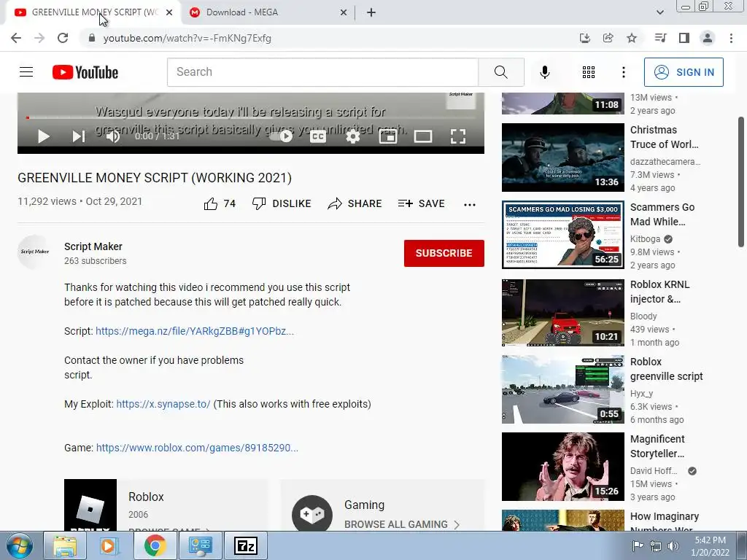Image resolution: width=747 pixels, height=560 pixels.
Task: Click the Search input field
Action: tap(322, 72)
